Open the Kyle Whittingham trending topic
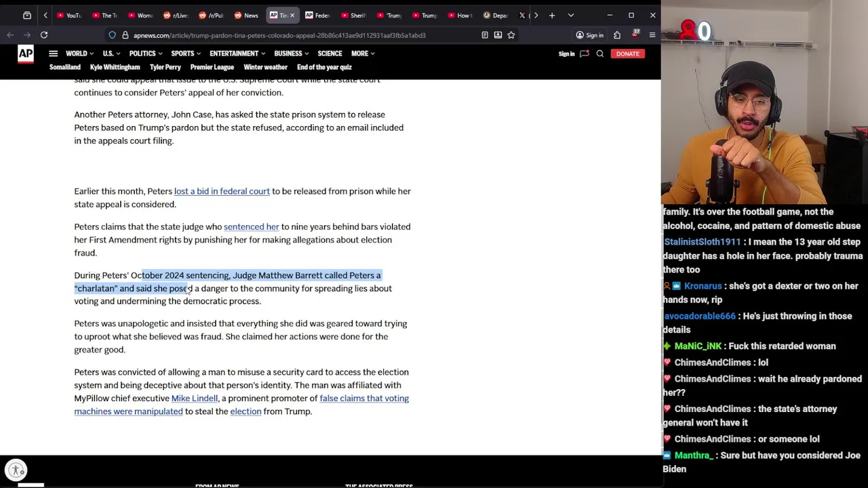868x488 pixels. coord(115,67)
